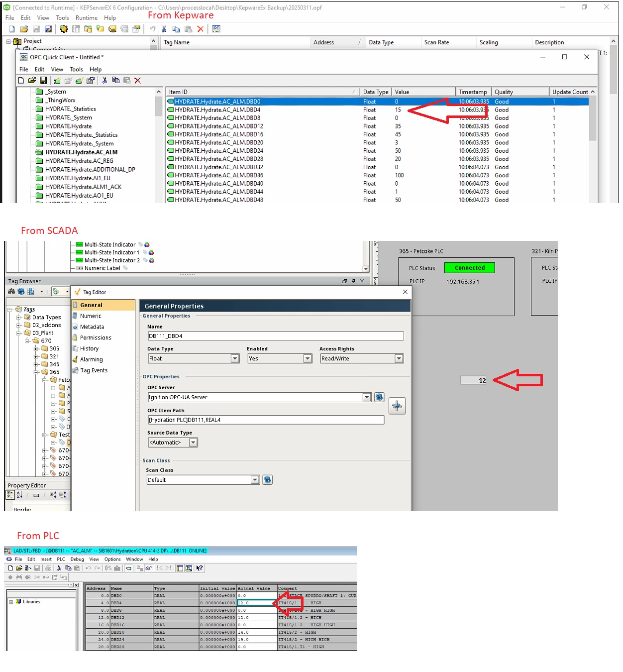Click the DBD4 actual value cell 12.0
Screen dimensions: 623x672
(x=257, y=603)
